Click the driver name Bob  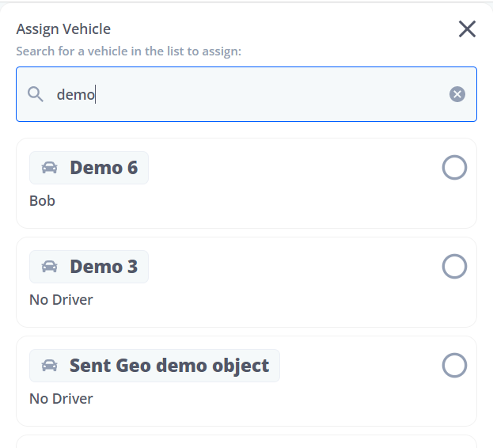[x=42, y=200]
